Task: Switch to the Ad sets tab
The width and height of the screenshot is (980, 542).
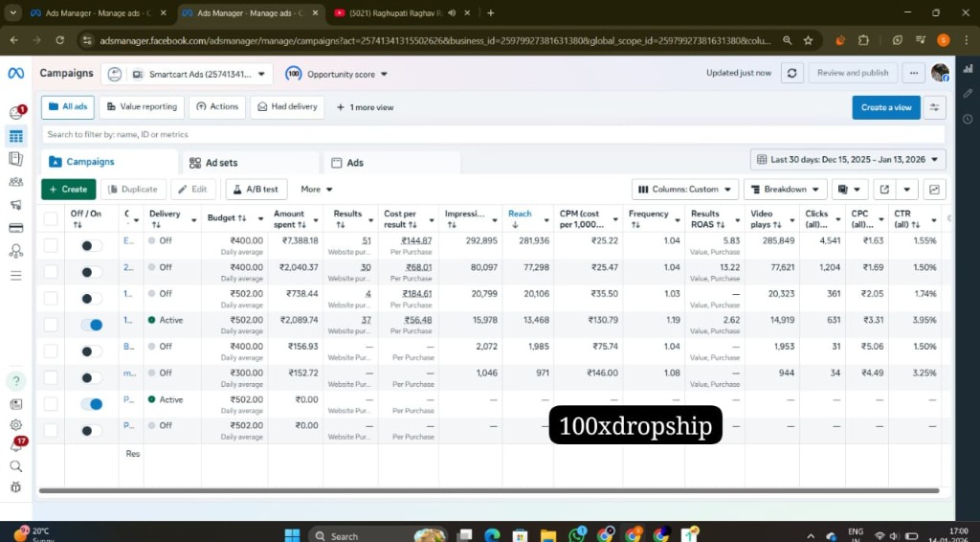Action: coord(249,163)
